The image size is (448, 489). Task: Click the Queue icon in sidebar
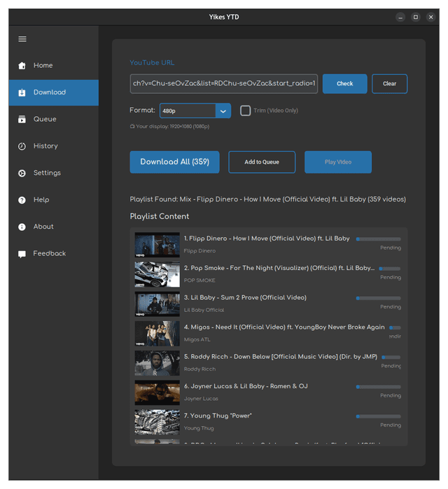click(22, 119)
